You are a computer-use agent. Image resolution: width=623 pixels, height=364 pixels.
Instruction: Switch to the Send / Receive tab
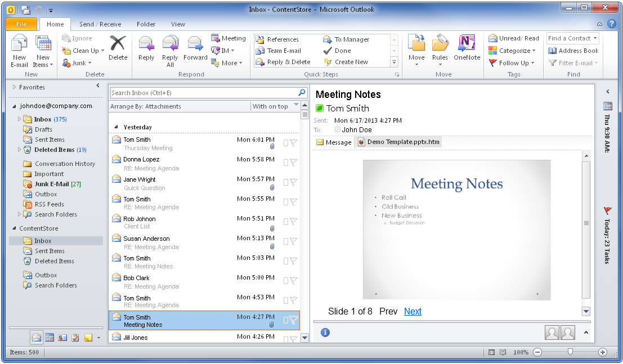[x=100, y=24]
